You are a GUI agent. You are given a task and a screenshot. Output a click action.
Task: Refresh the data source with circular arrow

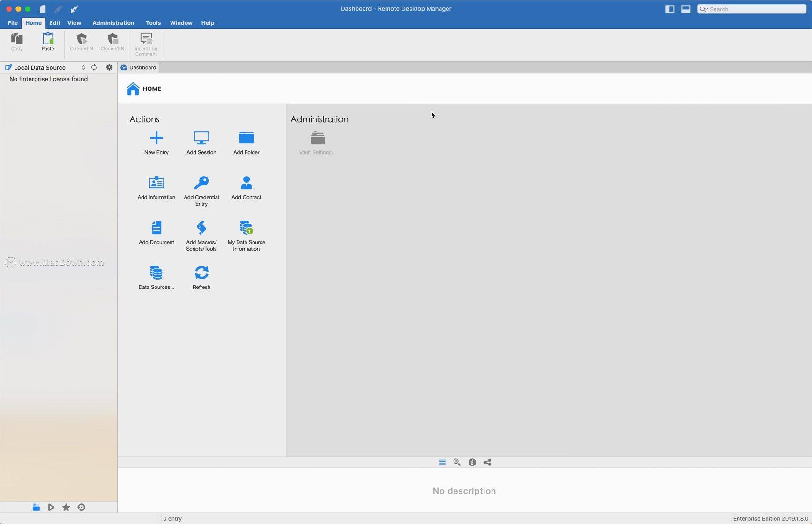(x=94, y=67)
